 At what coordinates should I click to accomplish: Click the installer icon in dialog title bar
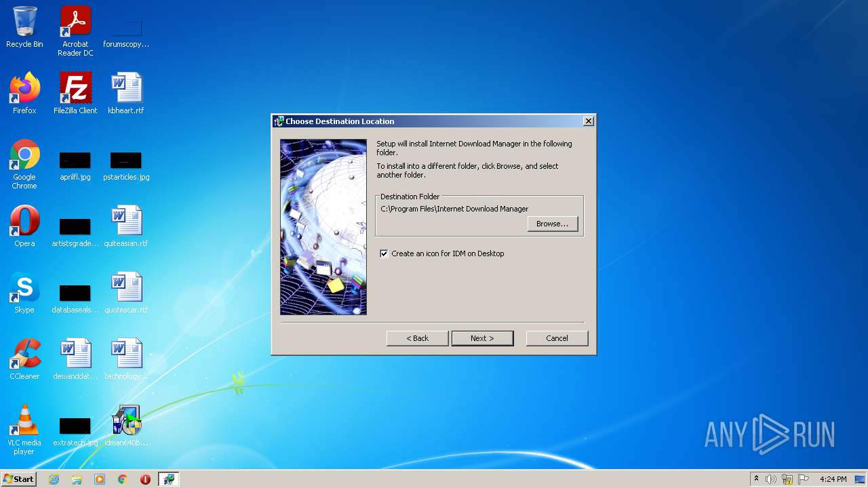point(278,121)
